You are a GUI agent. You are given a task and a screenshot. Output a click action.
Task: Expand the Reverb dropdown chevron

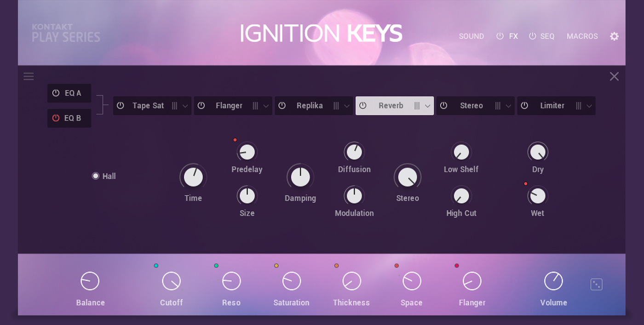pos(427,106)
